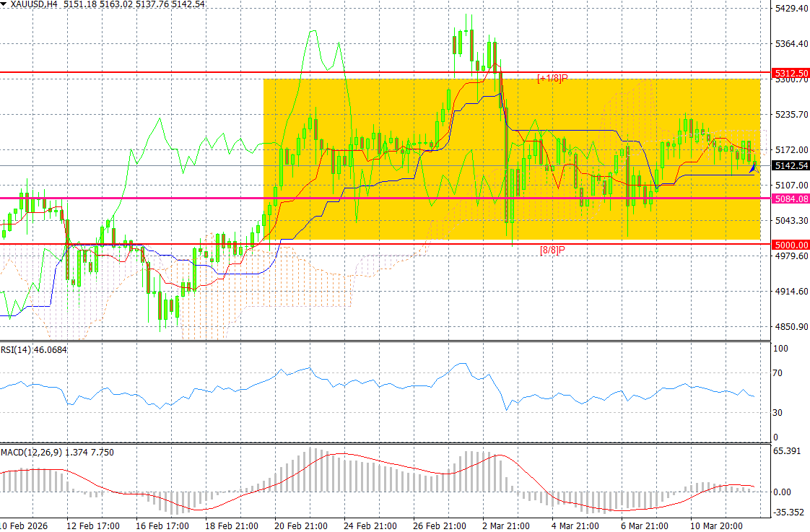Click the OHLC values 5151.18 5163.02 5137.76 5142.54
Image resolution: width=810 pixels, height=532 pixels.
134,4
